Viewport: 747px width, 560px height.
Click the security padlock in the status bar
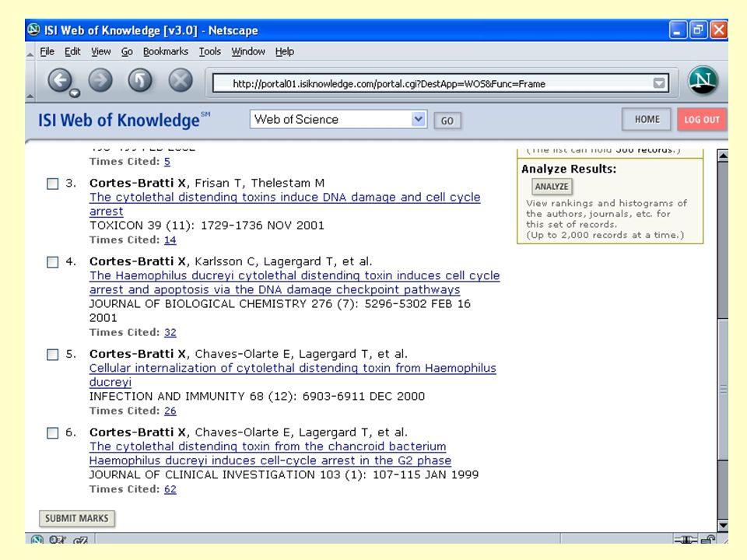pyautogui.click(x=708, y=540)
